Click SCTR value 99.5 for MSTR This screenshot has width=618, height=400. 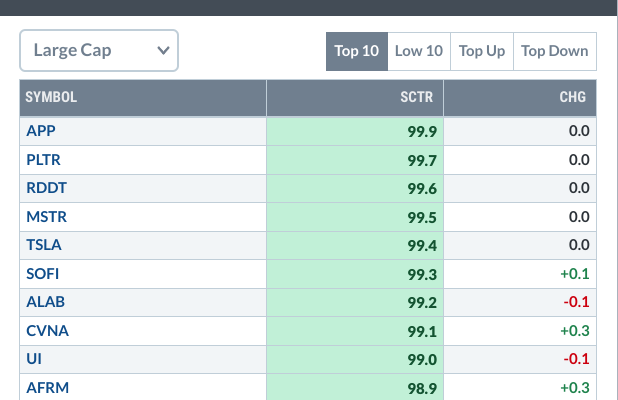pos(422,218)
